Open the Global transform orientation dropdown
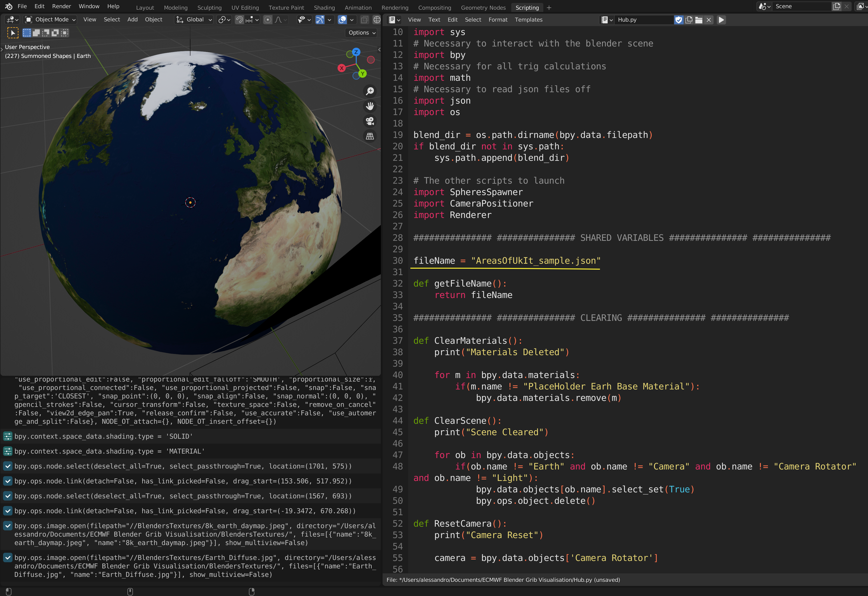 click(194, 19)
